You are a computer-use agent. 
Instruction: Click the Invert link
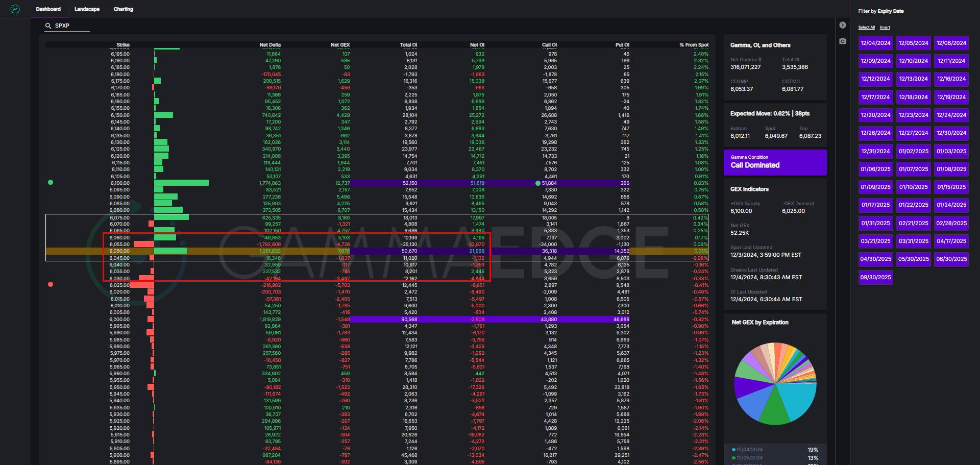pyautogui.click(x=885, y=28)
